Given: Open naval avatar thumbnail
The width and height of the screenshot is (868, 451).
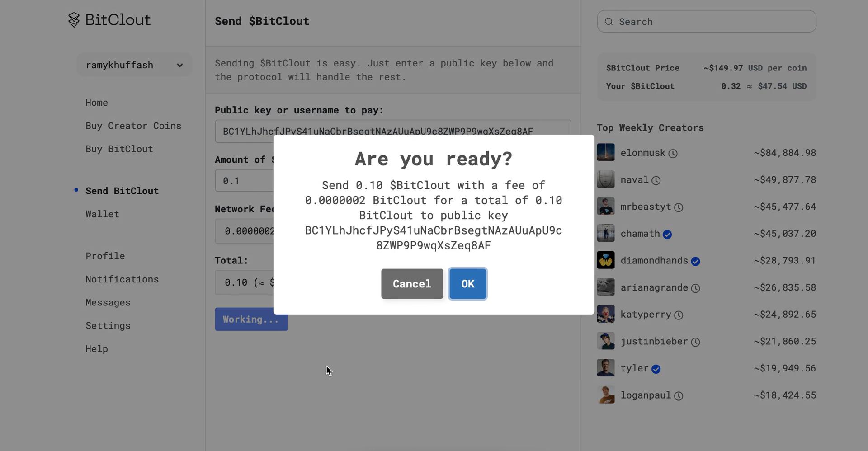Looking at the screenshot, I should coord(606,179).
